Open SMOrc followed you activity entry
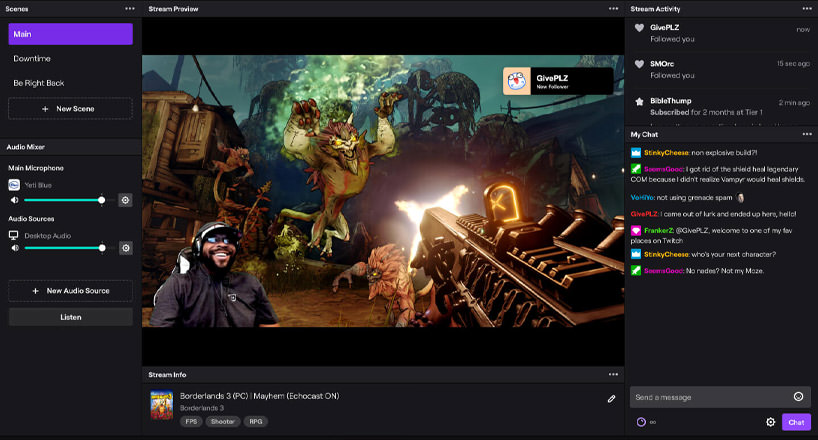The image size is (818, 440). point(721,69)
